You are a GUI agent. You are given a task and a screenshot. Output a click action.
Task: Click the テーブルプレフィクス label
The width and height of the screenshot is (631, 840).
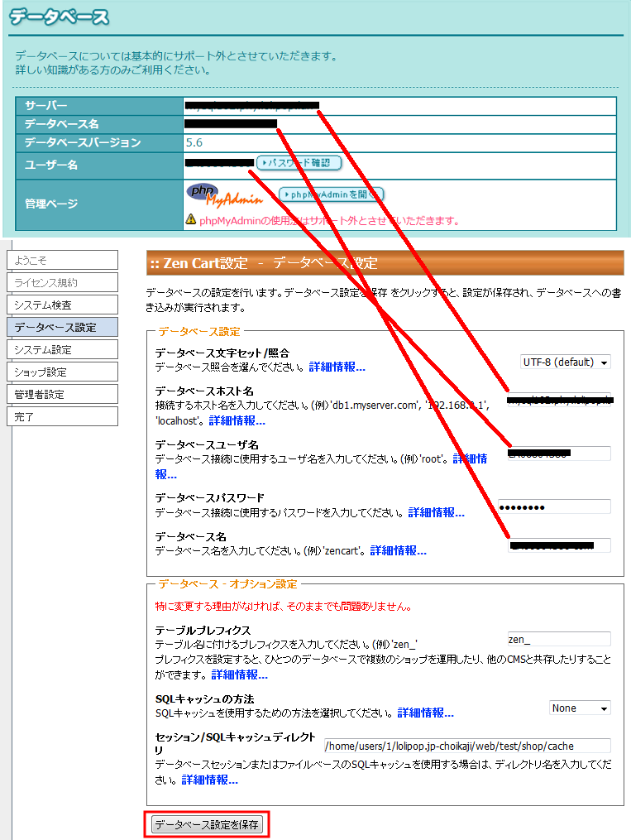tap(203, 630)
